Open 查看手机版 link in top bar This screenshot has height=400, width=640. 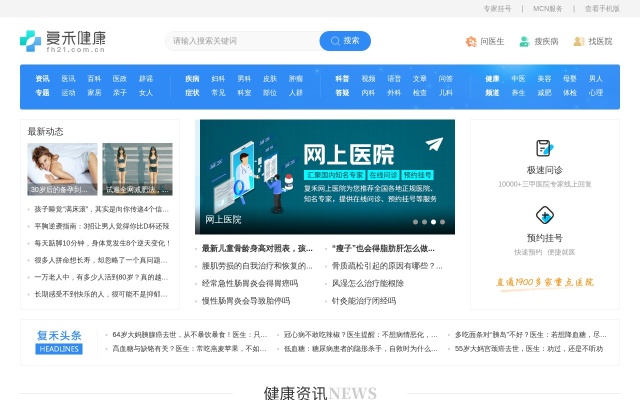602,8
